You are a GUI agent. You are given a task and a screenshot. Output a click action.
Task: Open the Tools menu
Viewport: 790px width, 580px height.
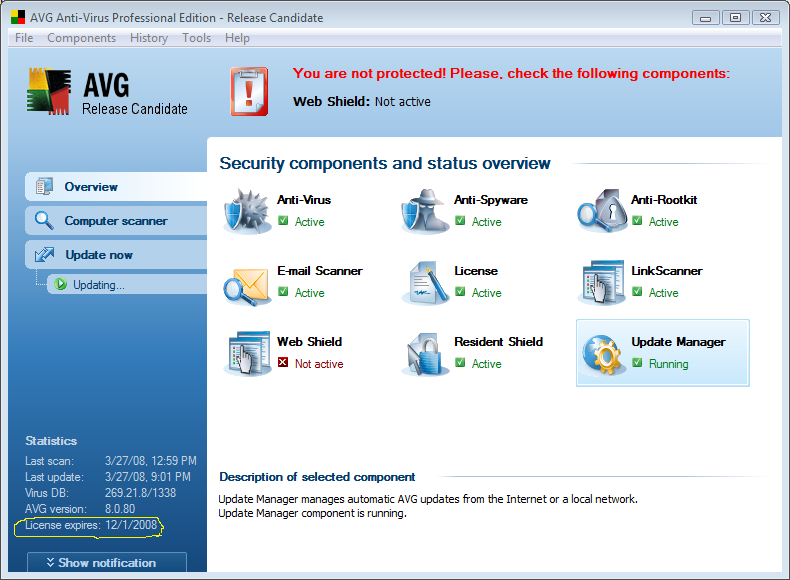pyautogui.click(x=196, y=38)
